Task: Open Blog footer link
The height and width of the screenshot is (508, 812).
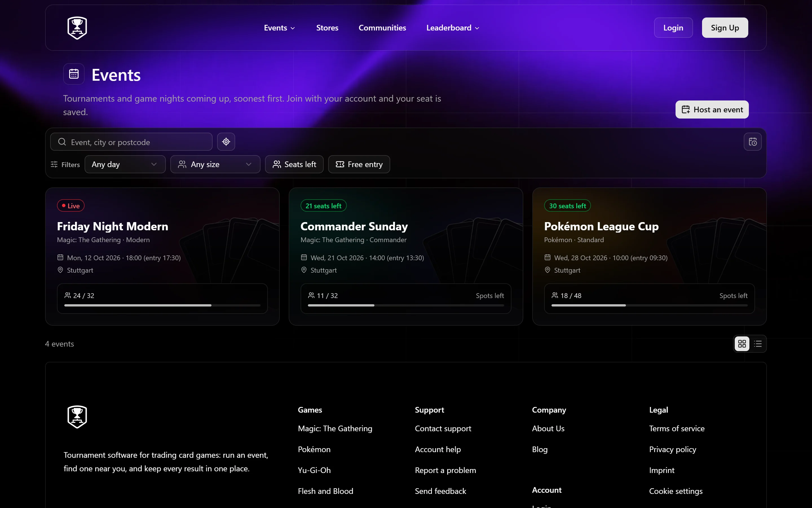Action: tap(540, 449)
